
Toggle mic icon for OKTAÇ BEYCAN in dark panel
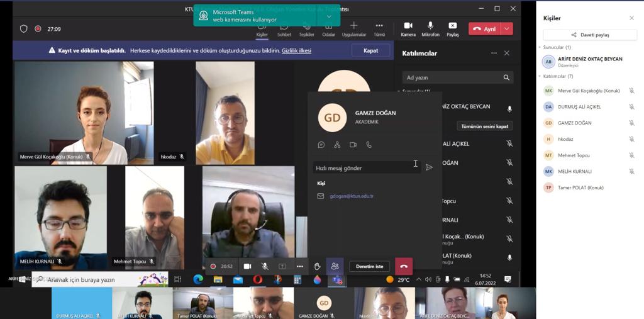(509, 109)
